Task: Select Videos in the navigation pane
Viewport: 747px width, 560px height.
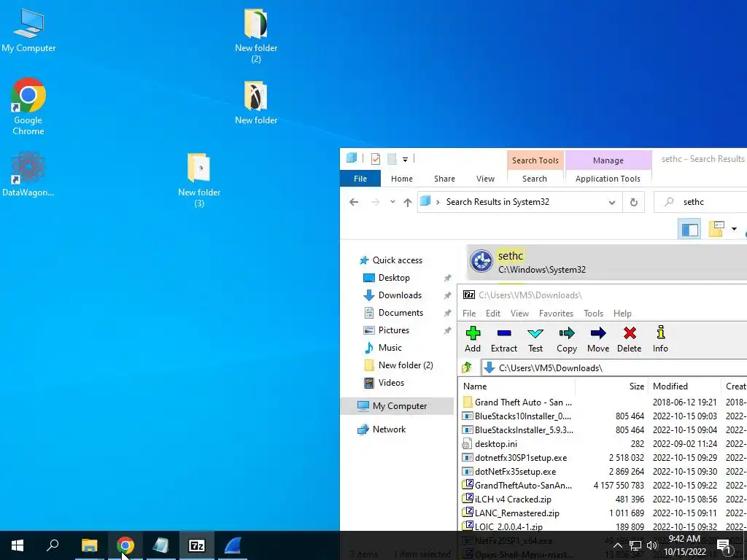Action: (391, 383)
